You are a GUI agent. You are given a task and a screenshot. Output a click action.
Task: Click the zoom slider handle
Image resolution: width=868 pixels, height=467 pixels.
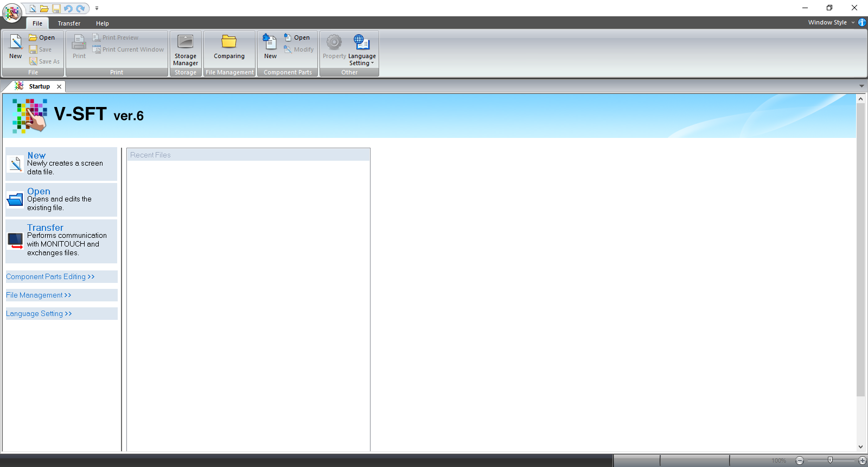point(830,460)
